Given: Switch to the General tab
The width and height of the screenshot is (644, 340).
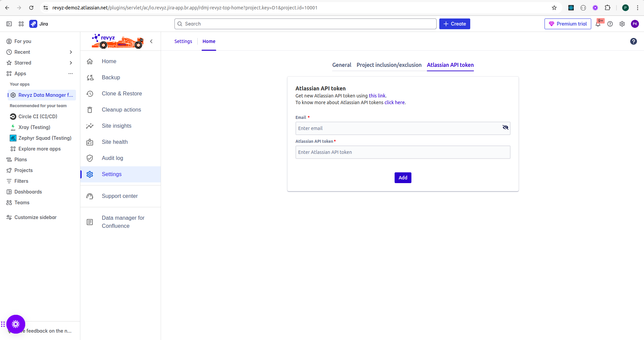Looking at the screenshot, I should (341, 65).
